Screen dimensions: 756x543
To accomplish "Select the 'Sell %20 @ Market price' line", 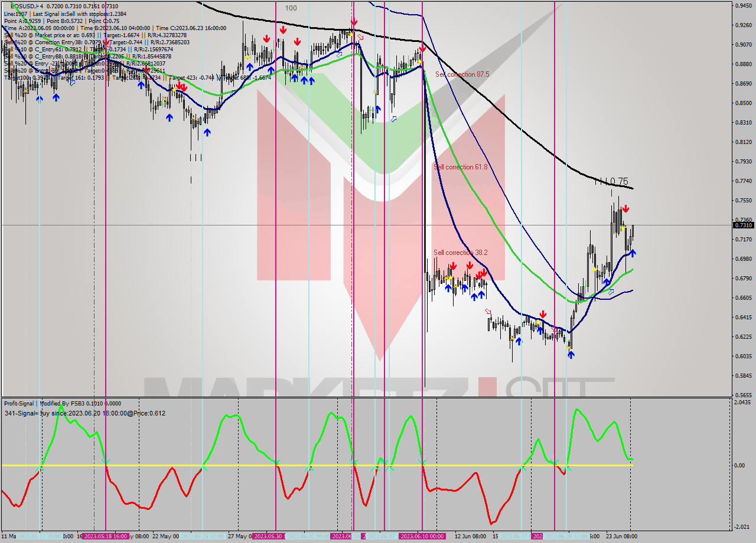I will click(x=95, y=35).
